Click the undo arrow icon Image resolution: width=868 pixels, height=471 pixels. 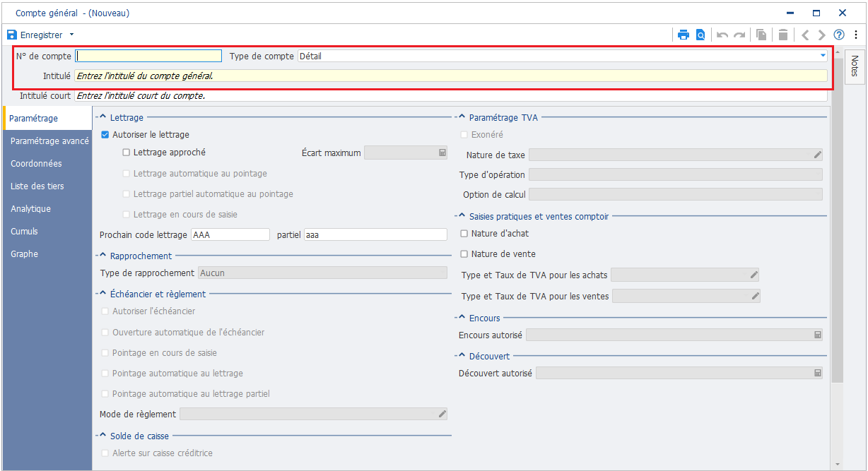[722, 35]
